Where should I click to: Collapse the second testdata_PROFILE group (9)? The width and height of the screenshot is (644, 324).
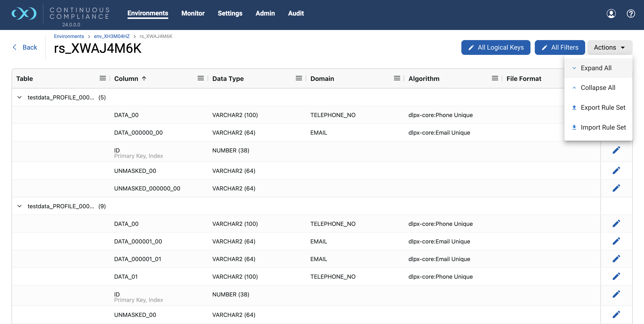click(x=19, y=206)
